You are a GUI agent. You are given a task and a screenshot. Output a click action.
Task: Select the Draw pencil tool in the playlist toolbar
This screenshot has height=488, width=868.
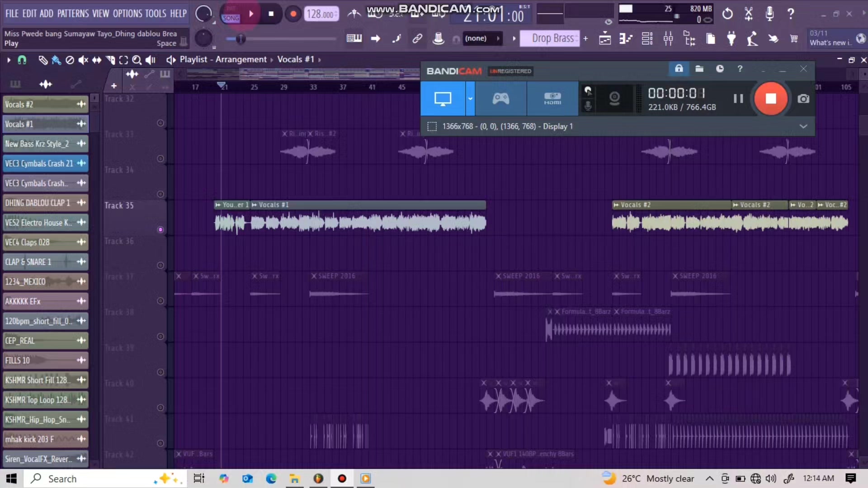click(x=43, y=60)
